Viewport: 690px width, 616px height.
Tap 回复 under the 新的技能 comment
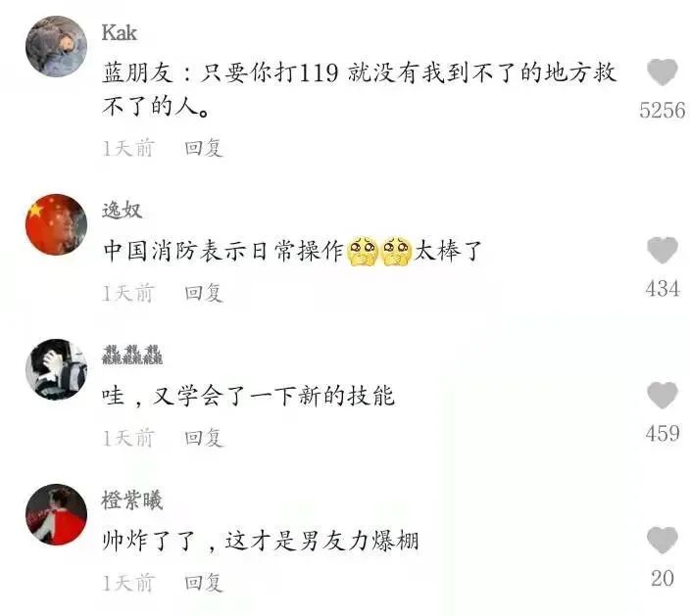pyautogui.click(x=203, y=438)
